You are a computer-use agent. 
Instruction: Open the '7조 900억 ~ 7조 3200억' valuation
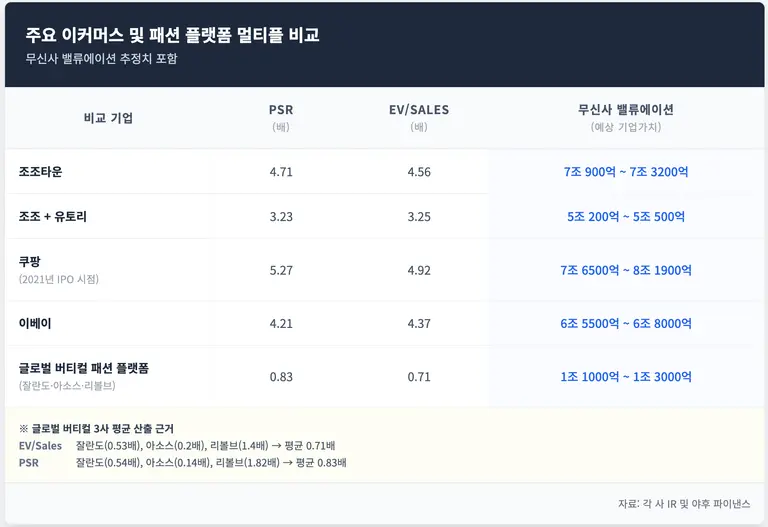click(626, 172)
